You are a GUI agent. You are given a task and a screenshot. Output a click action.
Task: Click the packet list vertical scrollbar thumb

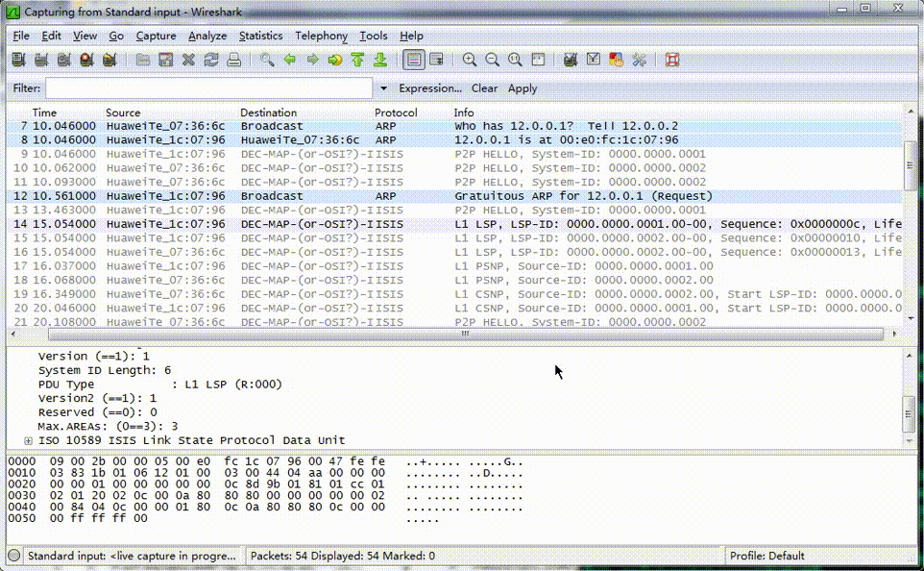click(911, 166)
